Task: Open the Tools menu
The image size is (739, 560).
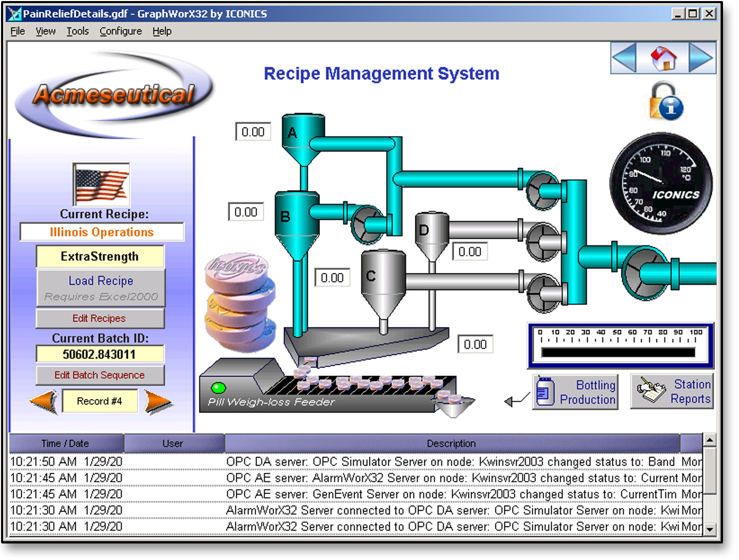Action: click(78, 31)
